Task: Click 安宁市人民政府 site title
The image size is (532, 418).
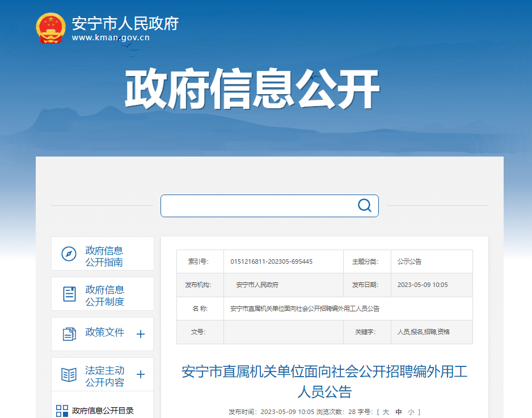Action: tap(125, 23)
